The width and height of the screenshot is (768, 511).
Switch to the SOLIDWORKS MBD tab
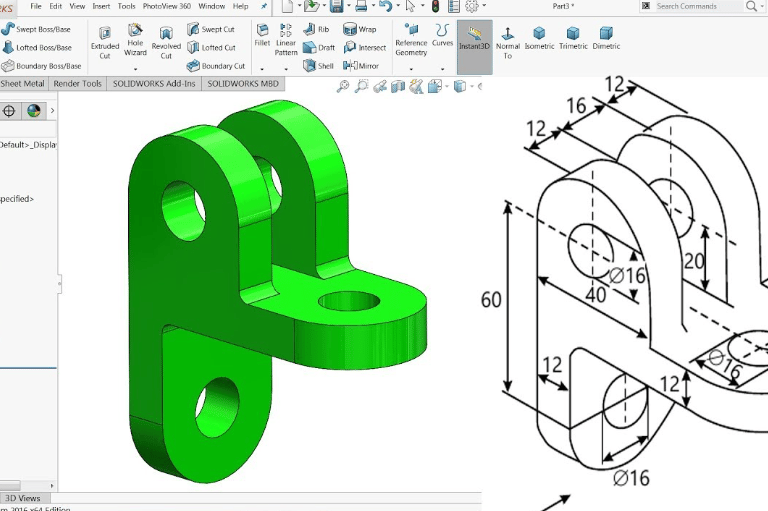click(x=243, y=84)
